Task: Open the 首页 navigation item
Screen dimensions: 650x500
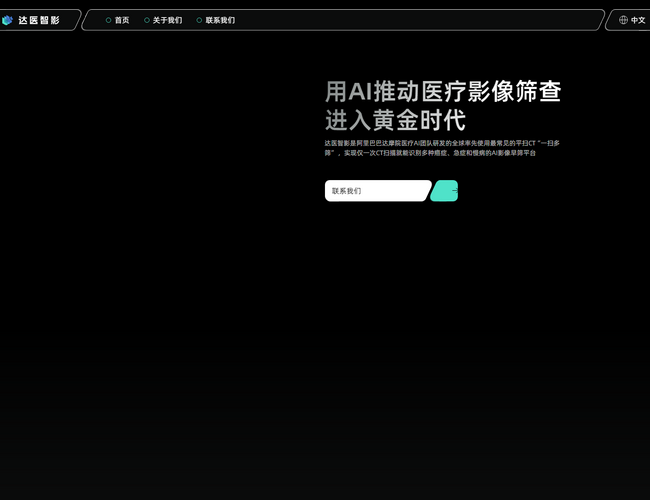Action: coord(122,20)
